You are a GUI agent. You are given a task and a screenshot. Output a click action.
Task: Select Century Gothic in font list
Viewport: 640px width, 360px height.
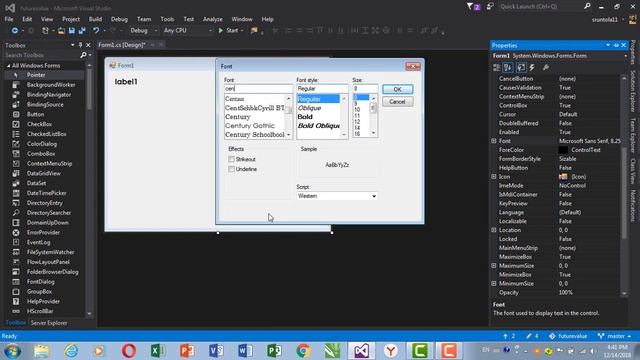(250, 126)
